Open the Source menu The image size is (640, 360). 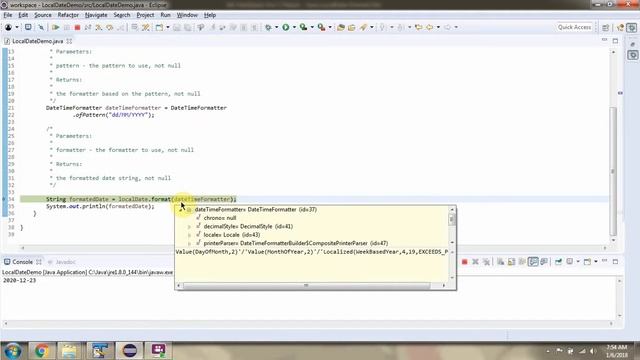[x=43, y=15]
